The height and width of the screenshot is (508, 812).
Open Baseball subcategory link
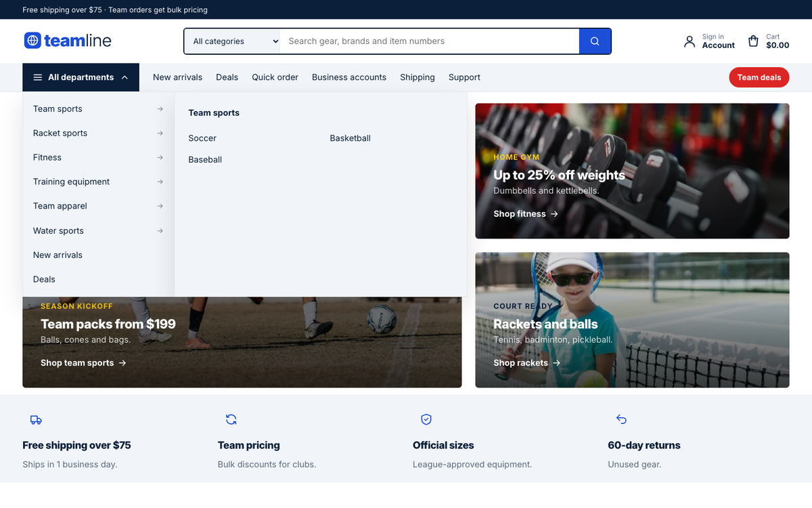click(x=205, y=160)
